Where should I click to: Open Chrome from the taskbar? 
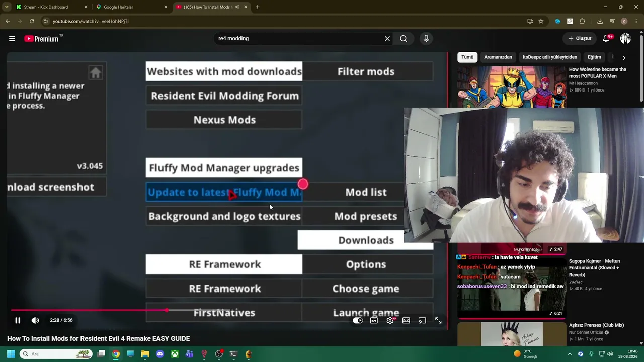click(x=116, y=354)
